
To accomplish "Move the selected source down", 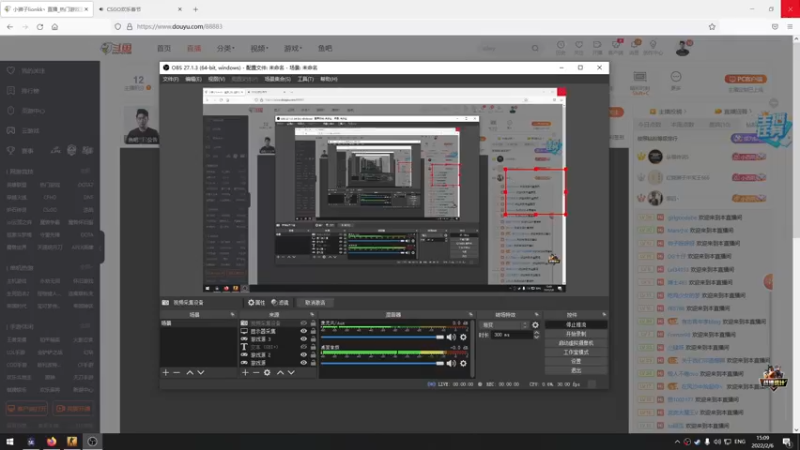I will click(x=291, y=372).
